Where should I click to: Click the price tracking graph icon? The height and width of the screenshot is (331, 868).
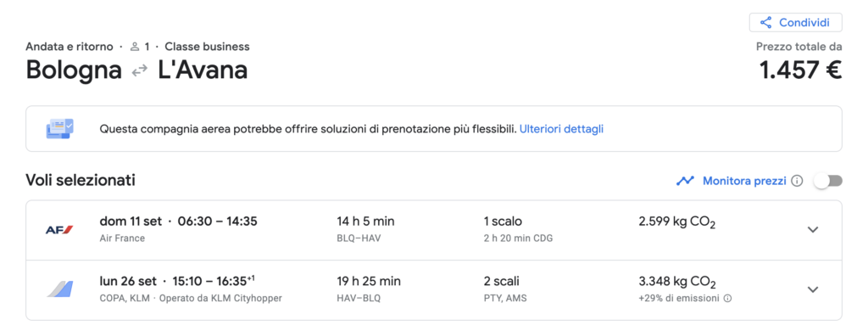pyautogui.click(x=685, y=181)
